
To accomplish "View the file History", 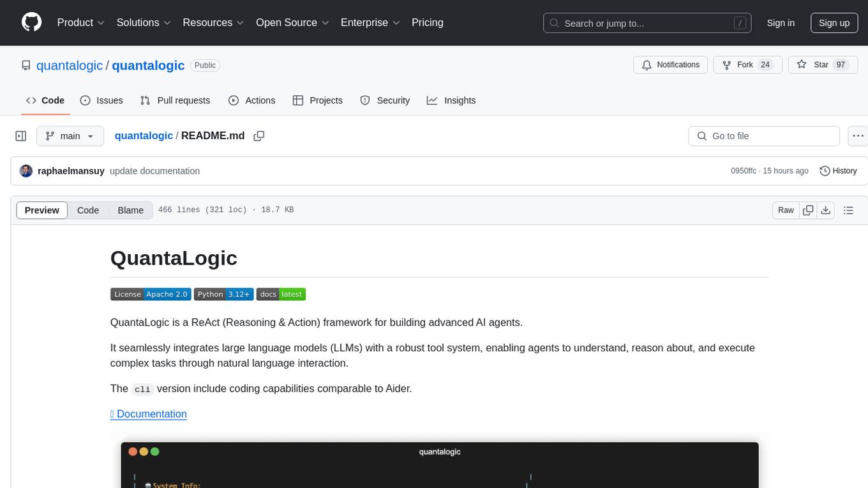I will pyautogui.click(x=838, y=171).
